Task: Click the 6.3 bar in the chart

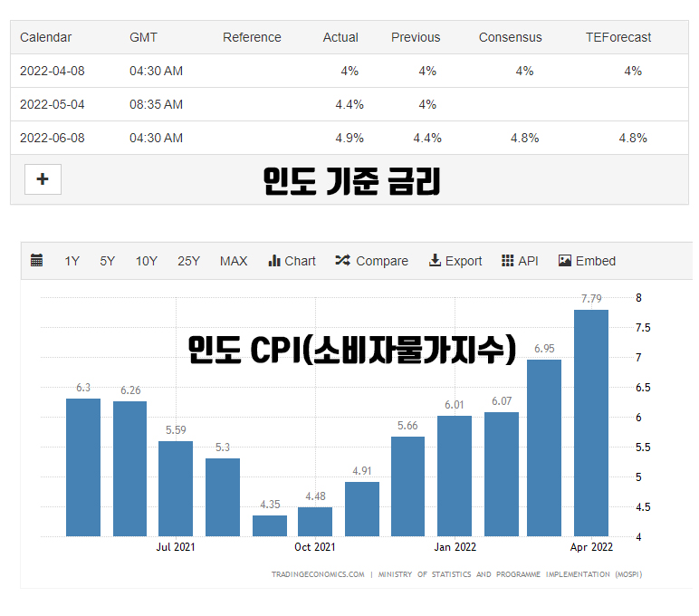Action: coord(83,467)
